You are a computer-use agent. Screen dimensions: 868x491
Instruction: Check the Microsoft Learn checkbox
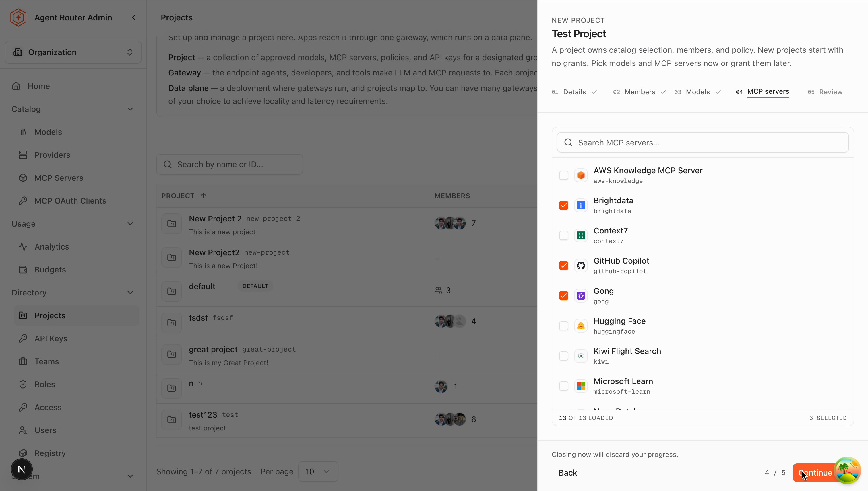[x=563, y=386]
